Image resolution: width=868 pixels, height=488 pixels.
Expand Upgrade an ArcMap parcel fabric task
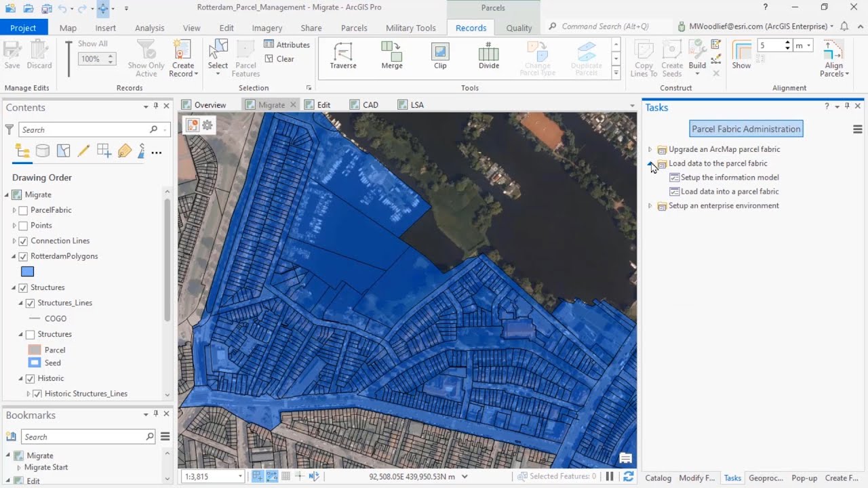click(x=650, y=149)
